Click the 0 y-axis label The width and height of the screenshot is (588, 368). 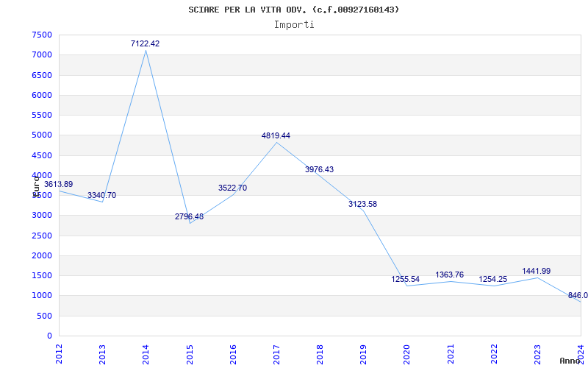pos(49,336)
